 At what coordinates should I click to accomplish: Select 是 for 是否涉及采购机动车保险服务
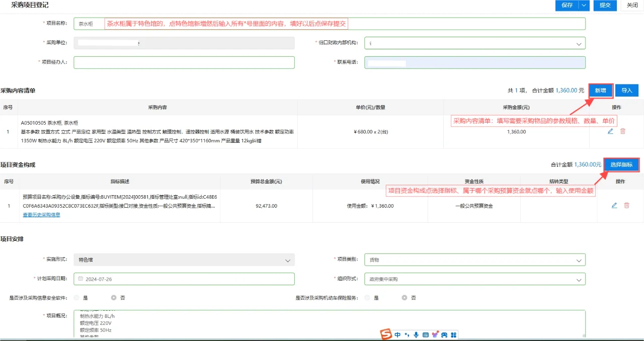[367, 298]
